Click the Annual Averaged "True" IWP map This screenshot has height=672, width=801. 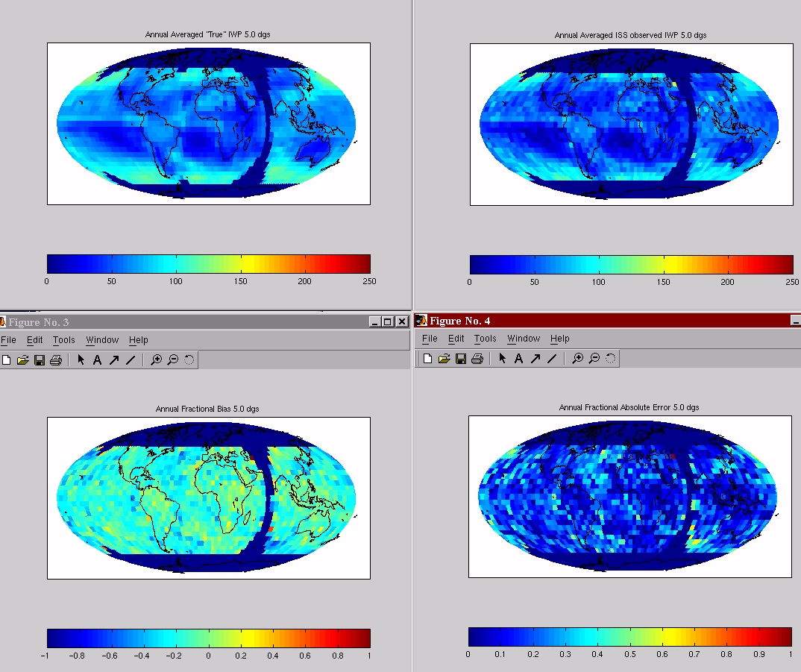(208, 124)
